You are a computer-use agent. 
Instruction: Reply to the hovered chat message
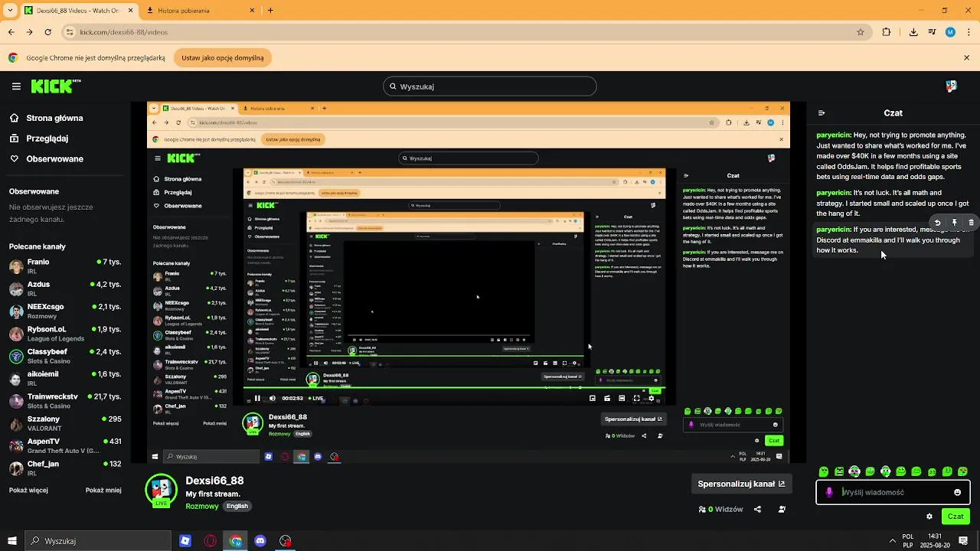(x=937, y=223)
